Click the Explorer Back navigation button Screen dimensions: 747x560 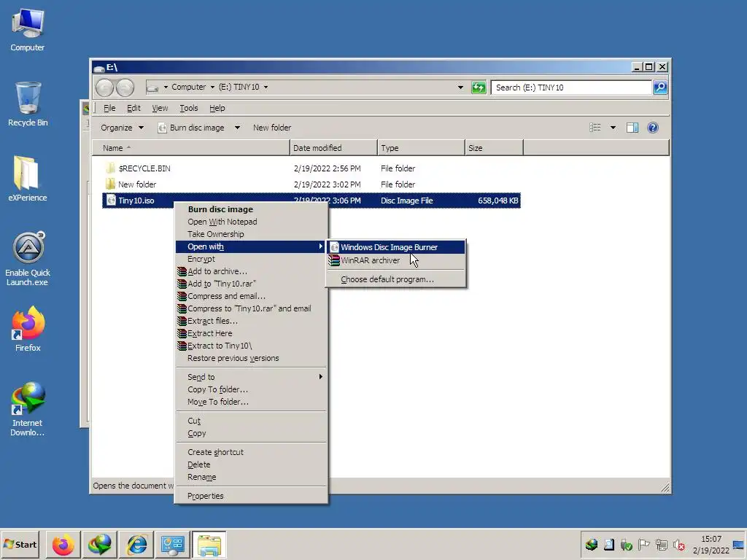pyautogui.click(x=105, y=87)
